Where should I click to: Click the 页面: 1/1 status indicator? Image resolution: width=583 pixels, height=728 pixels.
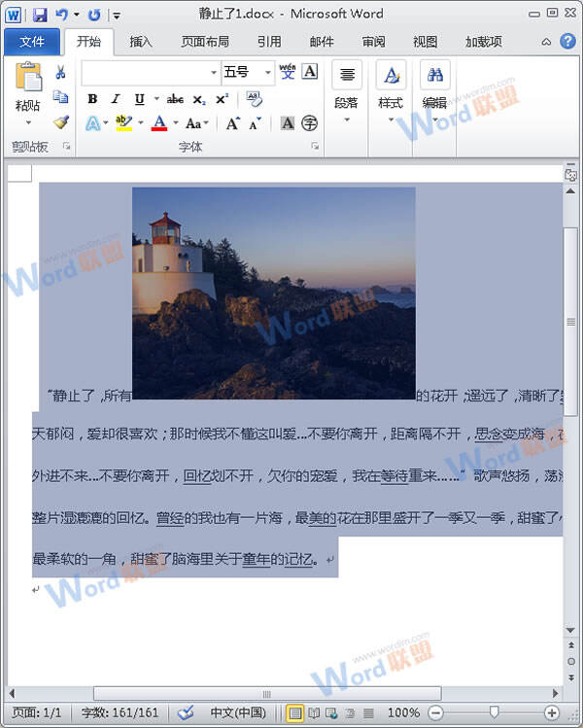pos(37,712)
